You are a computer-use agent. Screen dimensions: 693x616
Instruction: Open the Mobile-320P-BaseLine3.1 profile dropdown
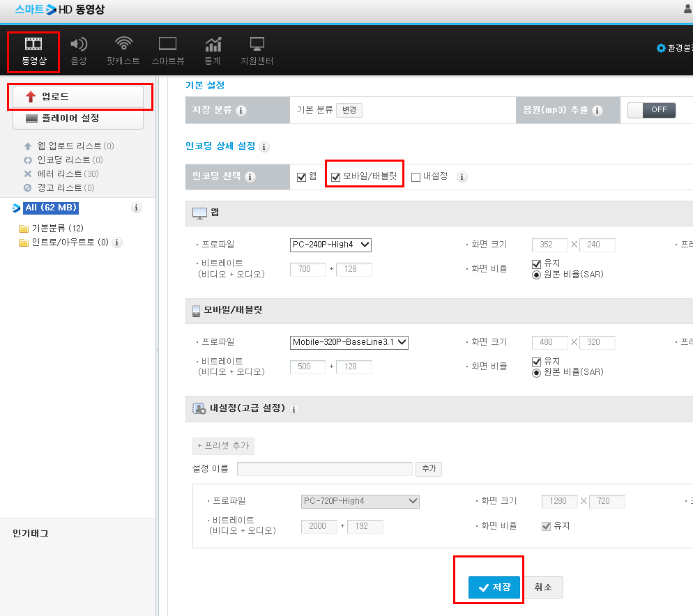pos(349,342)
